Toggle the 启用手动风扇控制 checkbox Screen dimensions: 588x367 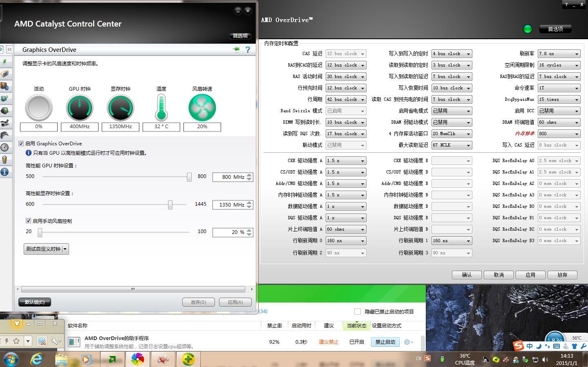click(x=29, y=221)
